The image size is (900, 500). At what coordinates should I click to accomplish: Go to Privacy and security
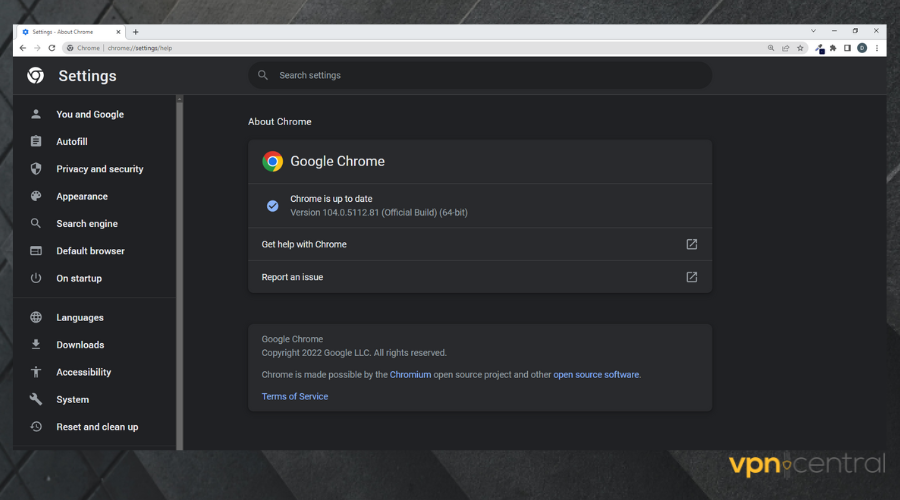(100, 169)
